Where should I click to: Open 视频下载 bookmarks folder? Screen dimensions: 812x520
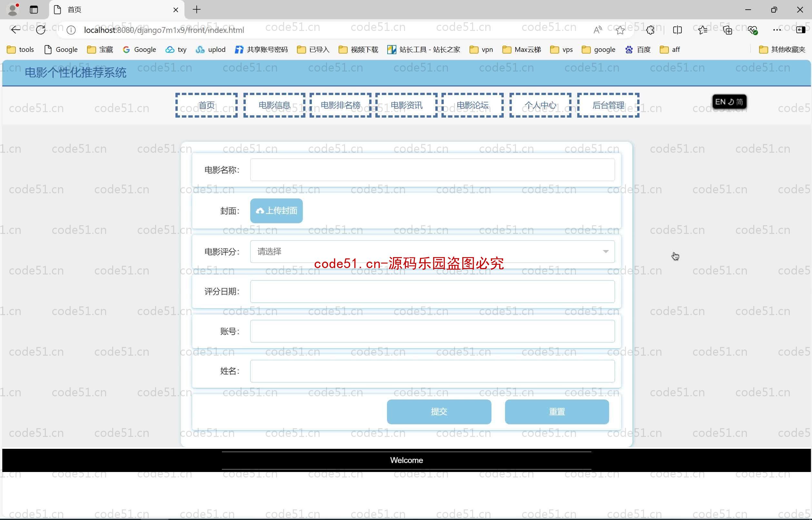[x=359, y=50]
